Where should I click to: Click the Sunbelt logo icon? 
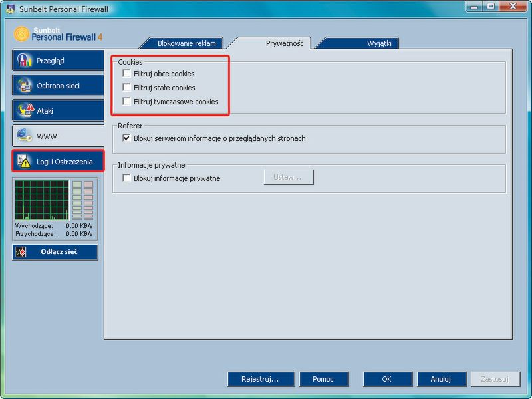coord(21,34)
